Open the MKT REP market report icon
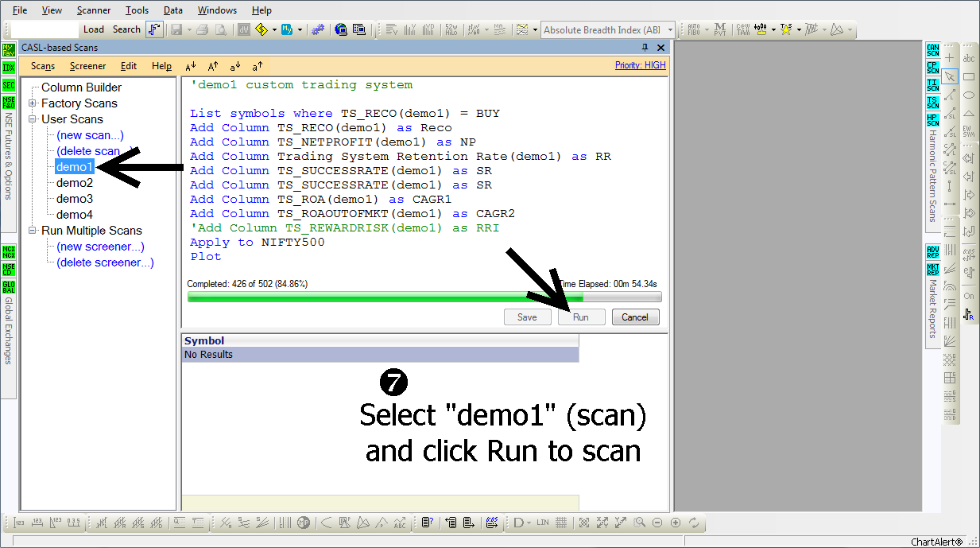Image resolution: width=980 pixels, height=548 pixels. (932, 270)
